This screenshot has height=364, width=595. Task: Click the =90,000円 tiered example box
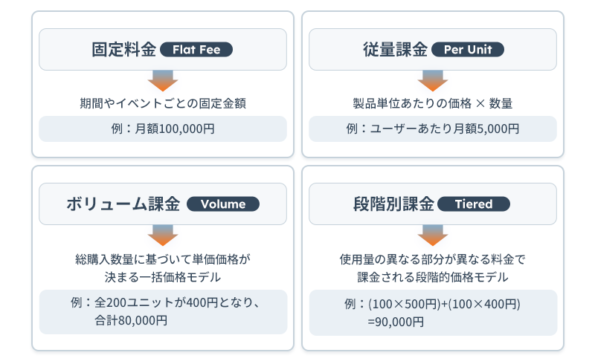pos(432,313)
